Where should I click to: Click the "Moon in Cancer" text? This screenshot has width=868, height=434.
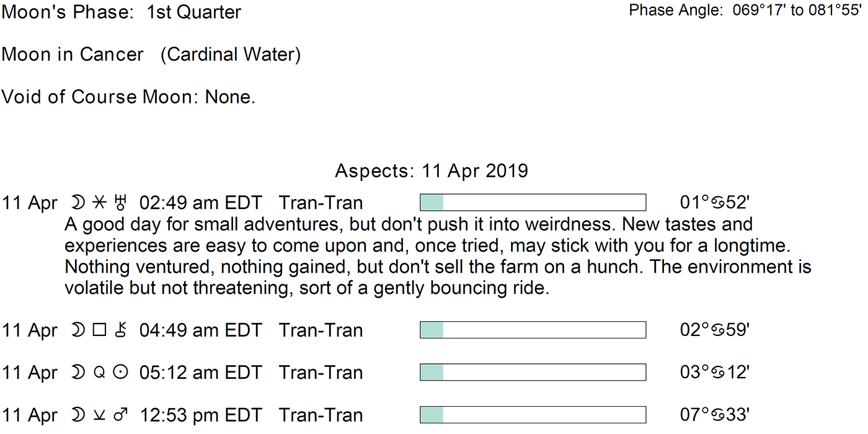click(x=73, y=55)
